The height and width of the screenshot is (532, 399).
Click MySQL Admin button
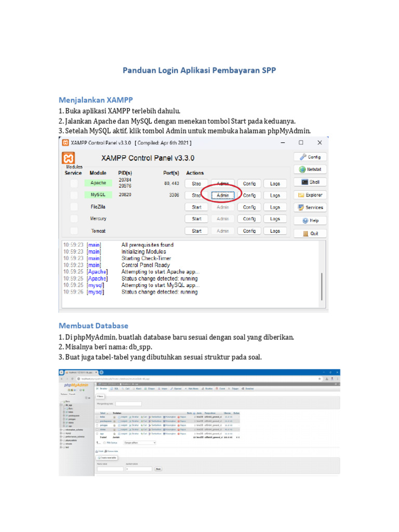[x=222, y=195]
